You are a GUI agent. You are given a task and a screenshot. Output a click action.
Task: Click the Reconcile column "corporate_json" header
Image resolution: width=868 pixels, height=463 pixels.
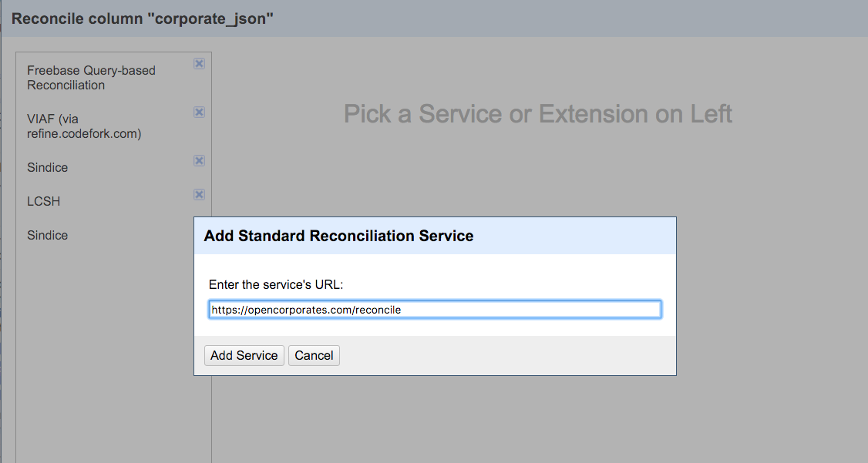[143, 18]
